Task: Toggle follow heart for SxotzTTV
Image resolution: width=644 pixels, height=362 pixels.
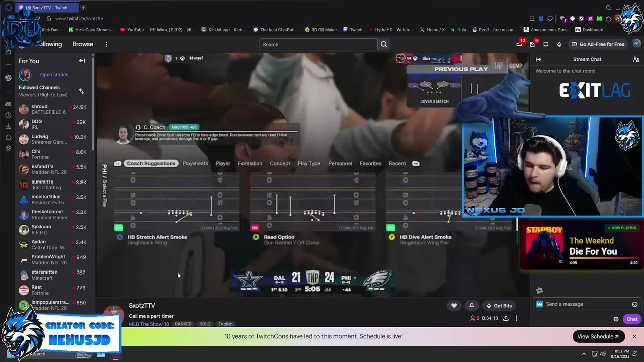Action: pyautogui.click(x=454, y=306)
